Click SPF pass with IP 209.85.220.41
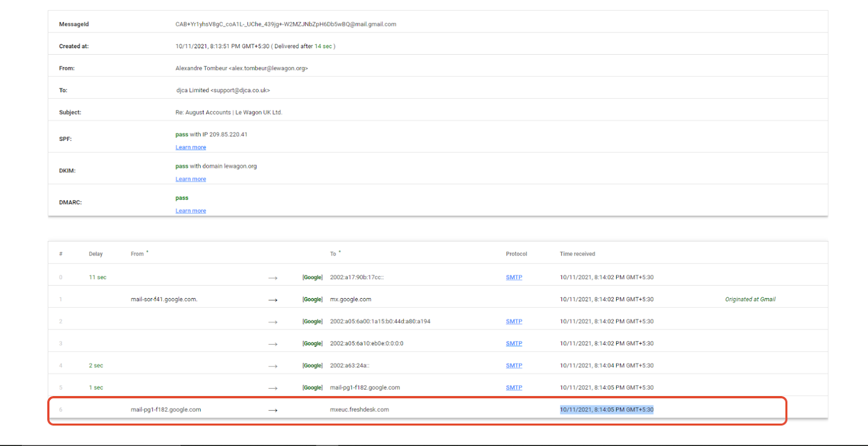 point(211,134)
